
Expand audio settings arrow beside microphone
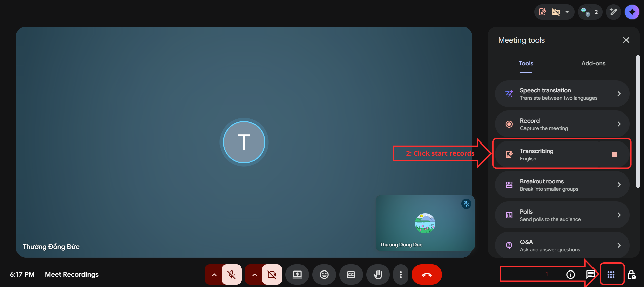pyautogui.click(x=214, y=275)
